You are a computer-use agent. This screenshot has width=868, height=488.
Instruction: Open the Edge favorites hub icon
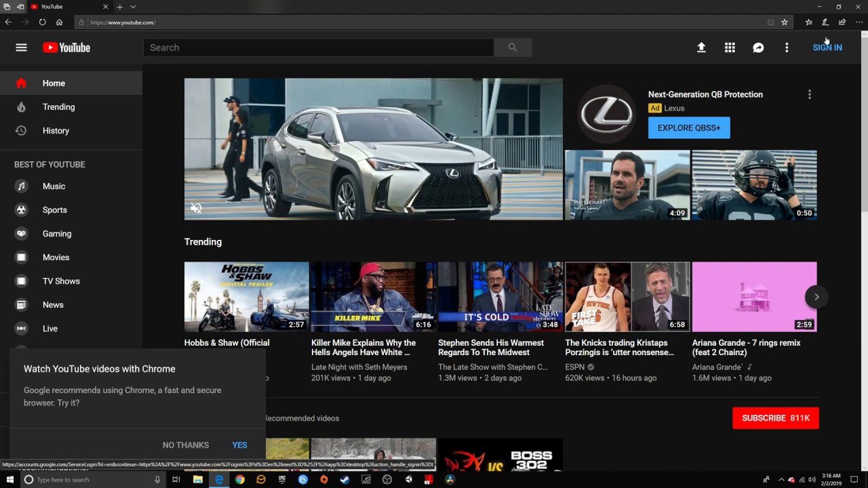click(x=808, y=22)
